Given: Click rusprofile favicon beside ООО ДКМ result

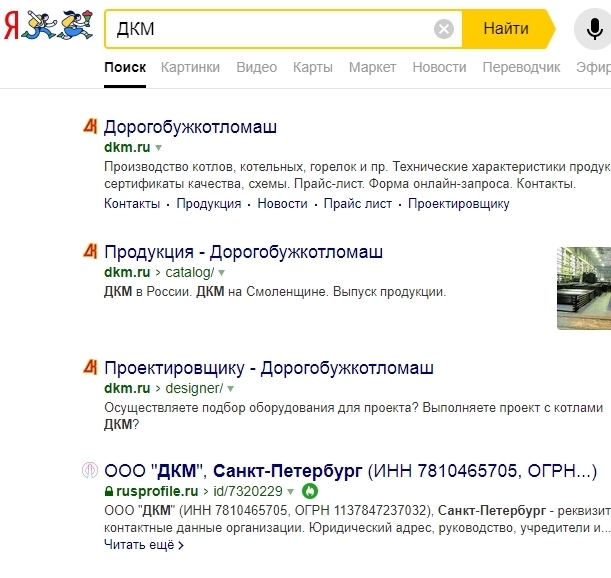Looking at the screenshot, I should coord(90,471).
